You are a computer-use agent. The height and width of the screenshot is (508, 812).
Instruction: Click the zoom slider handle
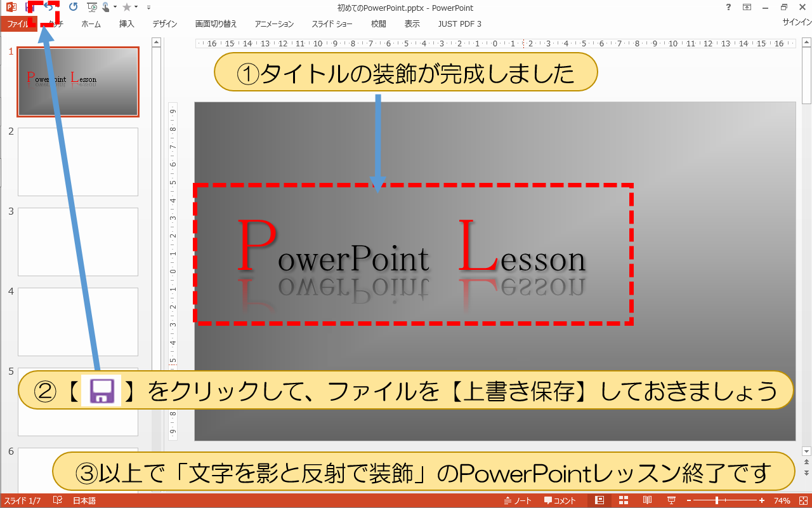pyautogui.click(x=717, y=500)
